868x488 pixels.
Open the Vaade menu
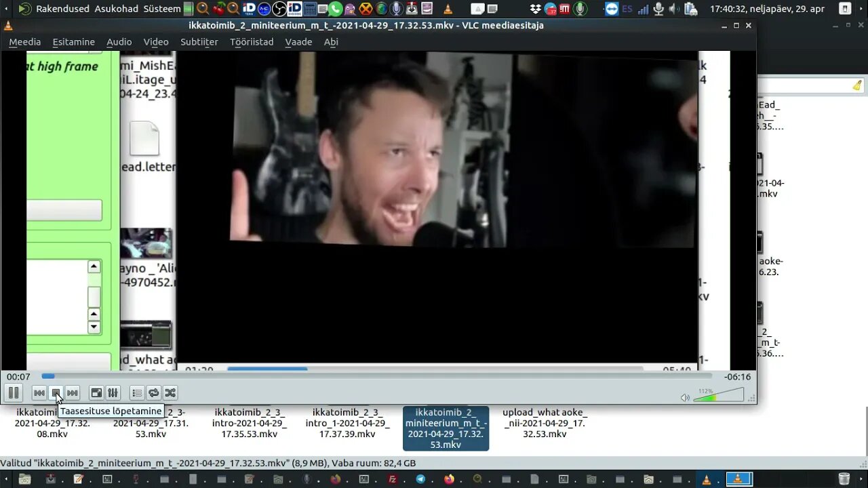tap(298, 42)
